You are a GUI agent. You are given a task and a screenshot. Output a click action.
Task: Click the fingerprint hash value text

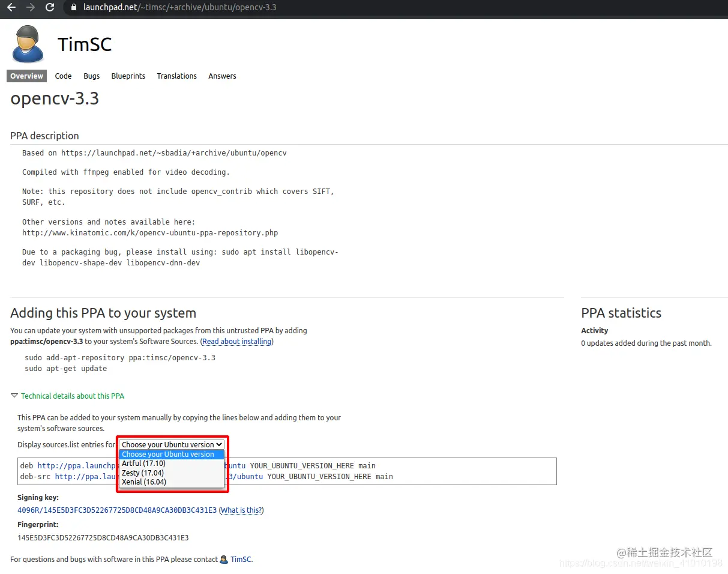[x=103, y=538]
